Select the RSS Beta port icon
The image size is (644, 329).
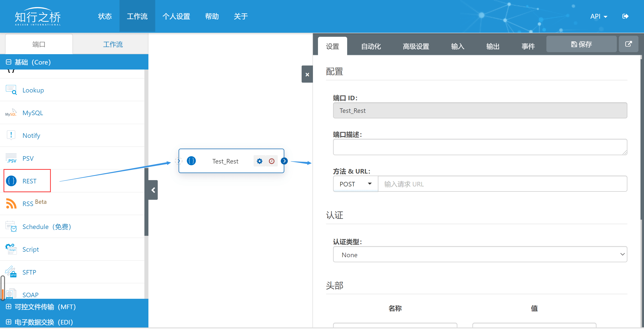(11, 203)
